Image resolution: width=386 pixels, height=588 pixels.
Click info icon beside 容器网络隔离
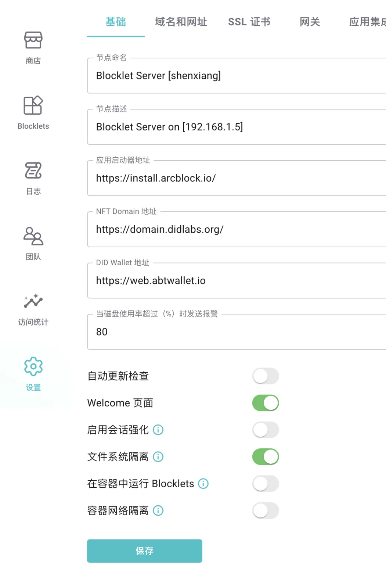click(x=158, y=510)
